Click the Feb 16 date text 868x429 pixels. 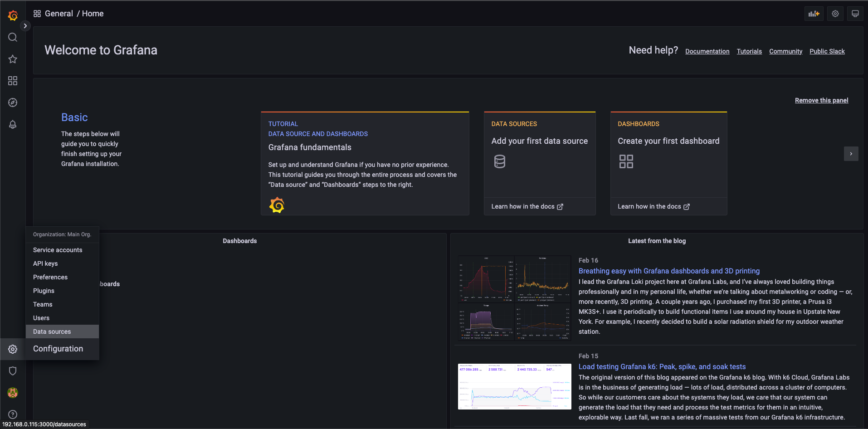pos(588,260)
